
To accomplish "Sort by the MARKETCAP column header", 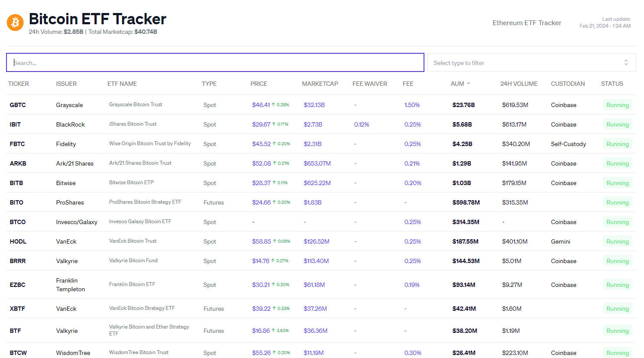I will 320,84.
